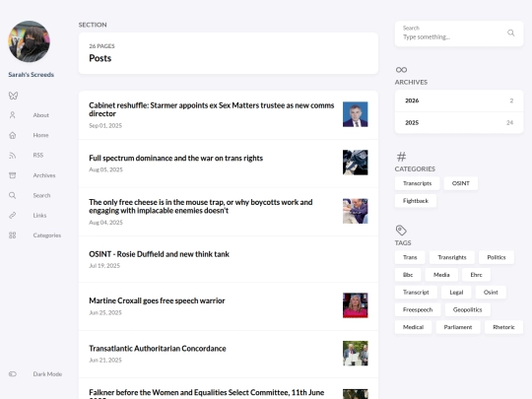Image resolution: width=532 pixels, height=399 pixels.
Task: Click the 'Posts' section heading
Action: pyautogui.click(x=100, y=58)
